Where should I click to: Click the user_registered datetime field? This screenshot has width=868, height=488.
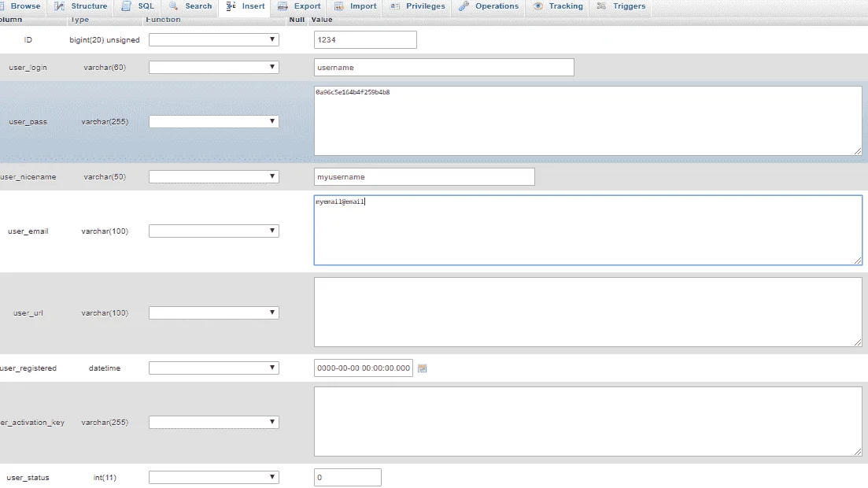pyautogui.click(x=363, y=368)
